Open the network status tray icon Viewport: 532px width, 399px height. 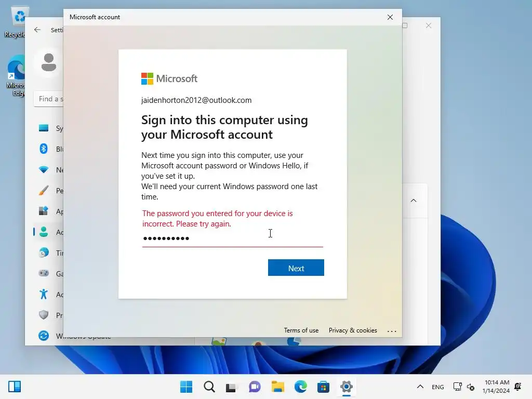pyautogui.click(x=457, y=387)
